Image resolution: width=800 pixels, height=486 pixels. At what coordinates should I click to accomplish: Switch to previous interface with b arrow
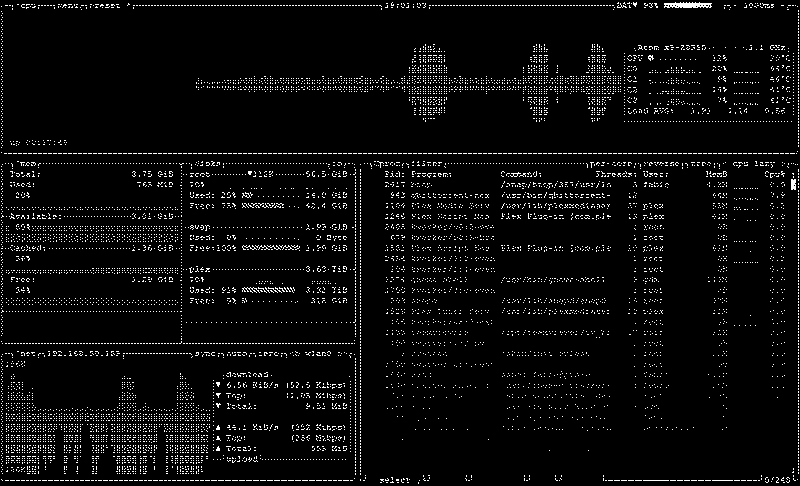(x=295, y=353)
